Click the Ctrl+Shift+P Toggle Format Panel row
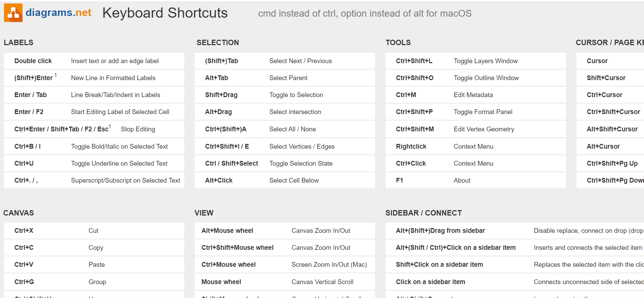The image size is (644, 298). click(475, 112)
